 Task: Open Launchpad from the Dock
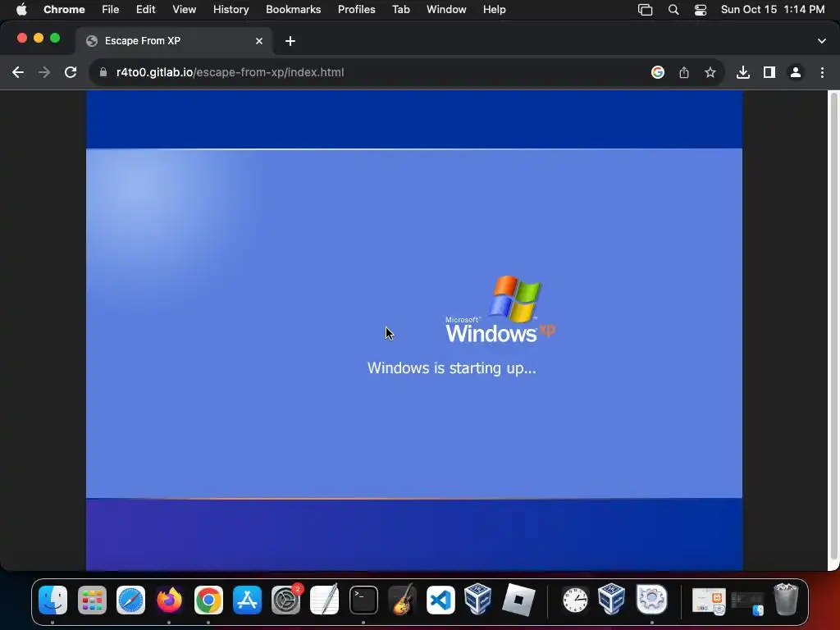coord(92,600)
